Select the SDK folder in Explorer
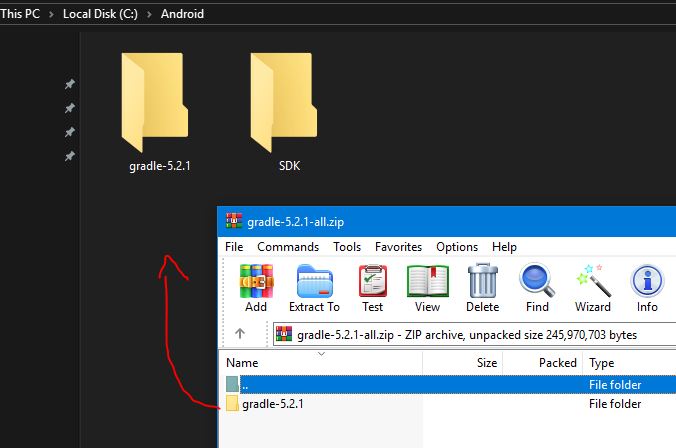The image size is (676, 448). [x=284, y=103]
